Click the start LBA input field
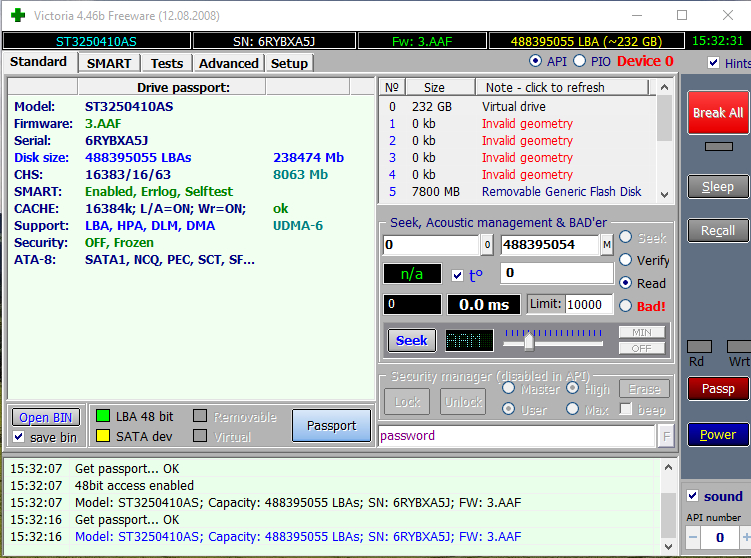This screenshot has width=751, height=558. pos(431,245)
